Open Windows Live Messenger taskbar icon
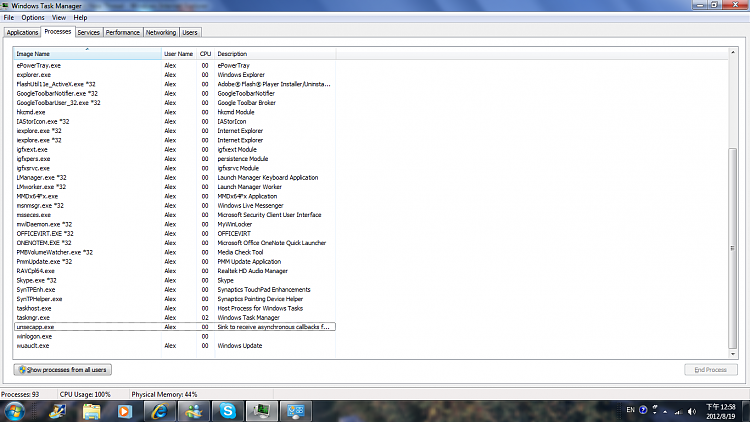Screen dimensions: 750x422 coord(193,411)
